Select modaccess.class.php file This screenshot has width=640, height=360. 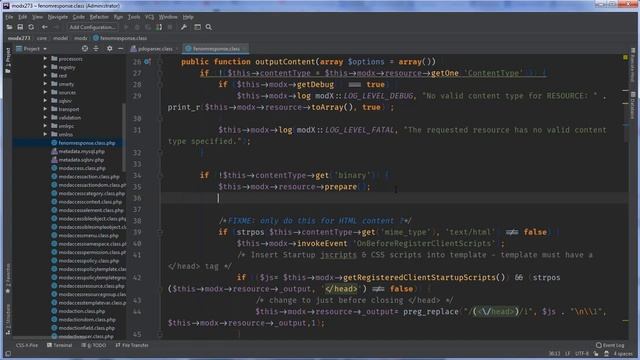(82, 168)
